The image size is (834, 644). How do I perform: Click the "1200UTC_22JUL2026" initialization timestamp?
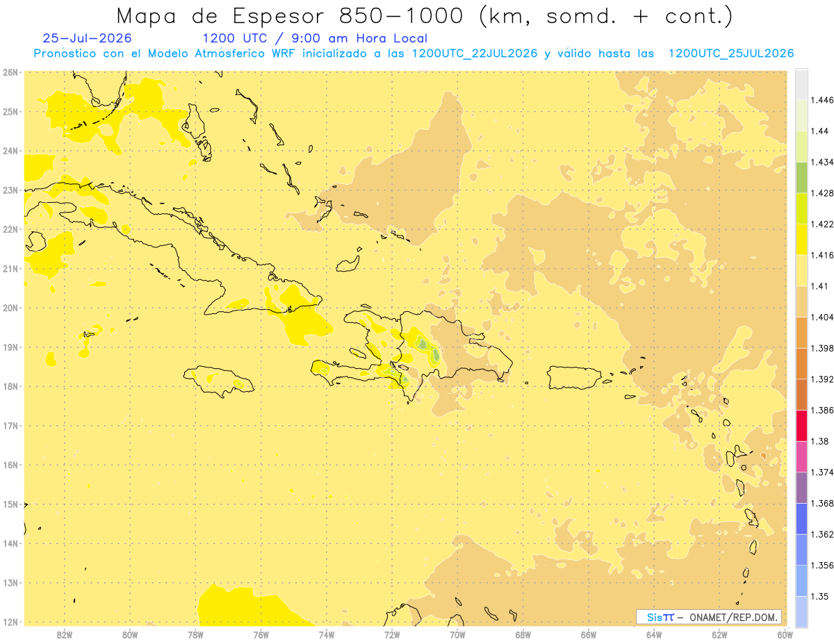[x=475, y=53]
